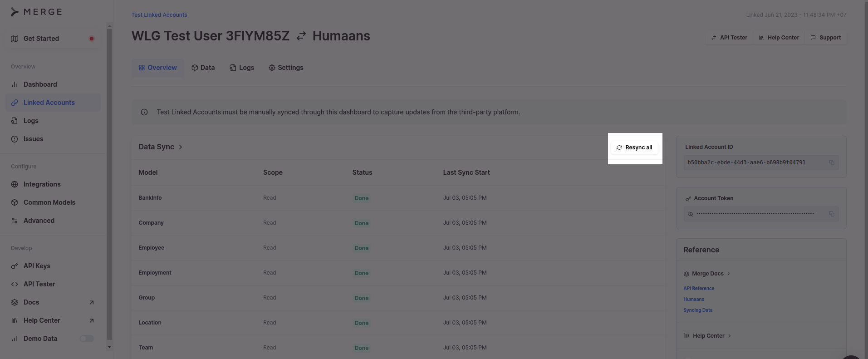Click Test Linked Accounts breadcrumb
The width and height of the screenshot is (868, 359).
coord(159,15)
